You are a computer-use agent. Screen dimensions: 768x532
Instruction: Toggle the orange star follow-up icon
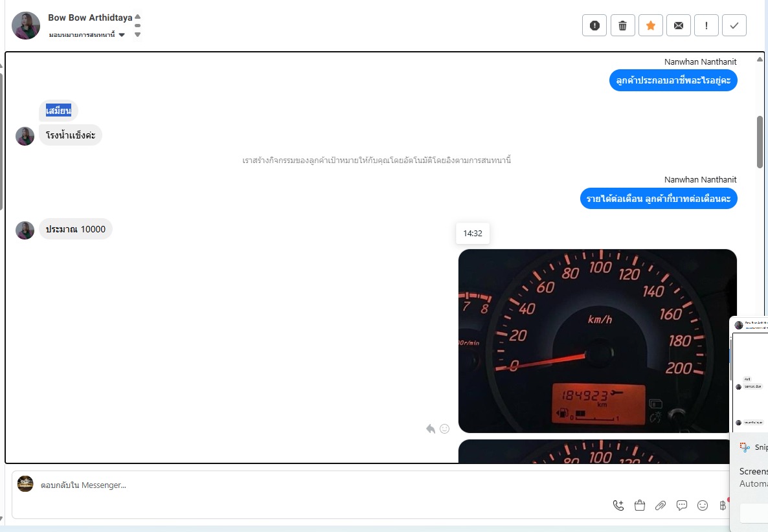650,25
